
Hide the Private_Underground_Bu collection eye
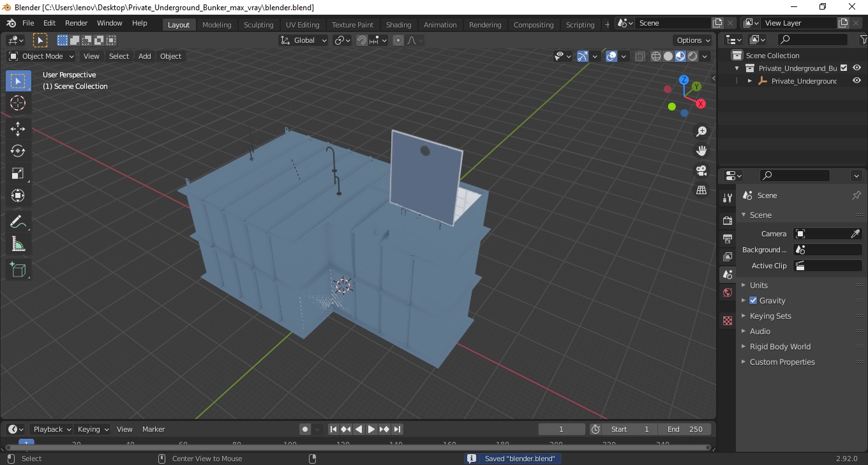857,68
